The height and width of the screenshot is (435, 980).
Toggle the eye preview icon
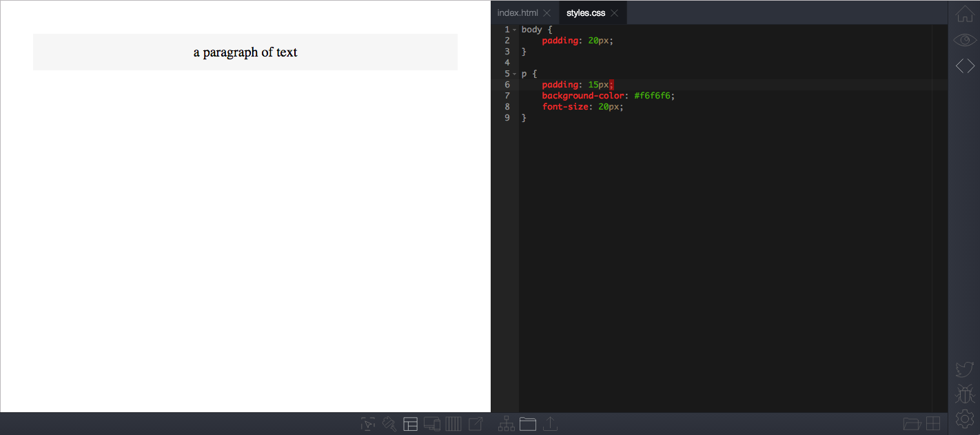(x=964, y=39)
